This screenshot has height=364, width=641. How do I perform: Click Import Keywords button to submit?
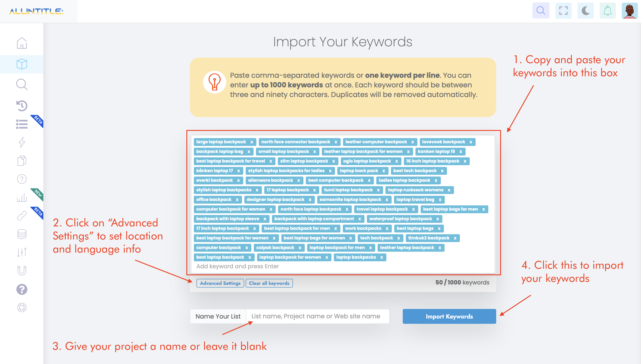[450, 316]
